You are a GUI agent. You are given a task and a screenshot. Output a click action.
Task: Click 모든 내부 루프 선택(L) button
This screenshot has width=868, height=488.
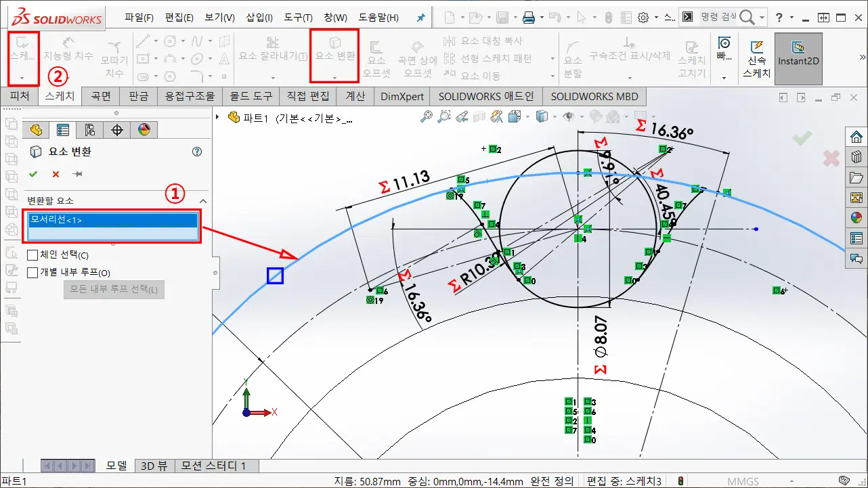coord(114,290)
